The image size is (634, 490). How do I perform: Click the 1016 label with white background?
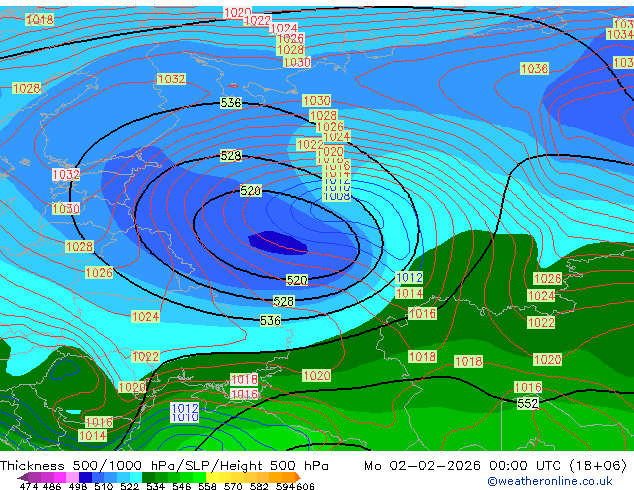[x=244, y=394]
